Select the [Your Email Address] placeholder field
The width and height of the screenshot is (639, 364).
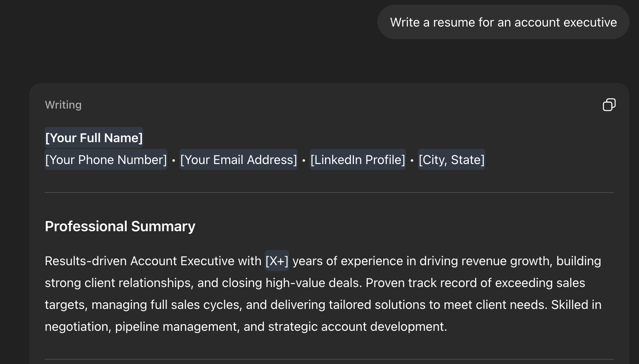click(239, 160)
